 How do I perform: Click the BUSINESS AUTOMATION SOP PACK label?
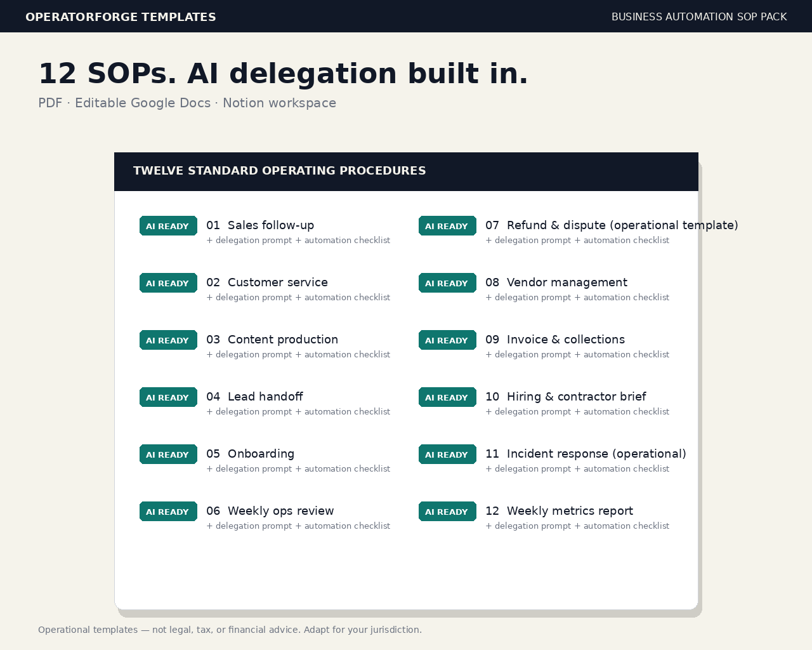pyautogui.click(x=699, y=17)
